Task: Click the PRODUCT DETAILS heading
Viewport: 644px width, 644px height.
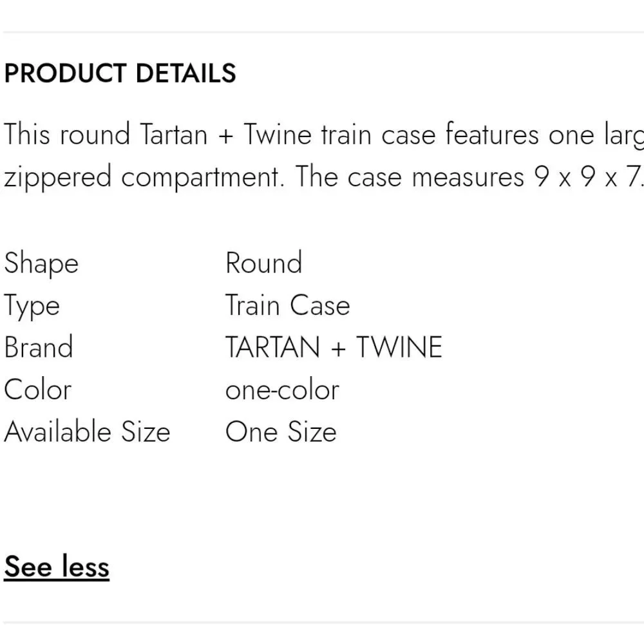Action: point(120,73)
